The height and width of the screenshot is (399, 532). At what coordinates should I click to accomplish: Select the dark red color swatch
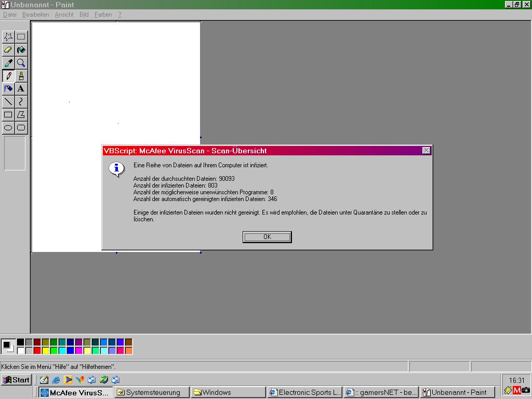click(37, 342)
